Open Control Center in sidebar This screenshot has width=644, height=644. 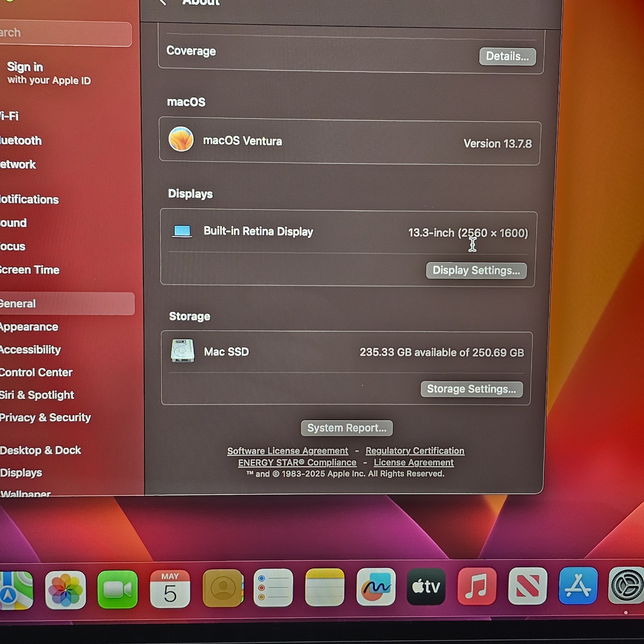point(36,372)
